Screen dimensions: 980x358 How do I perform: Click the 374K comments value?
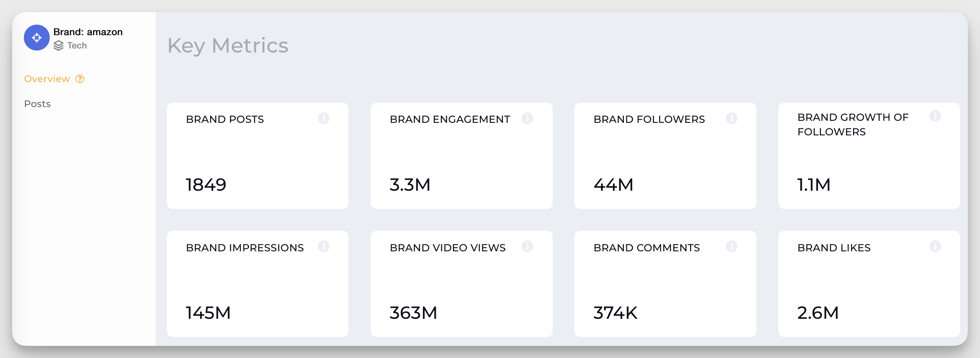click(x=615, y=313)
